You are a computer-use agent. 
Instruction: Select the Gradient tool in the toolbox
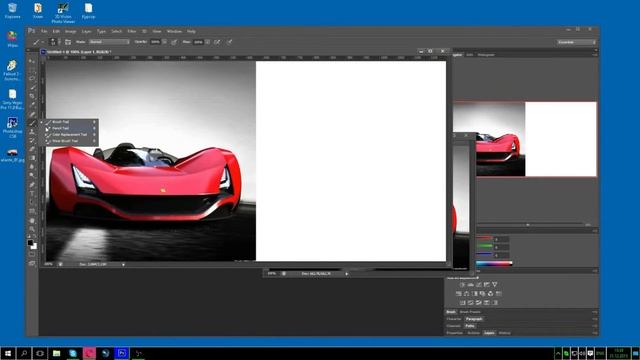pos(32,158)
